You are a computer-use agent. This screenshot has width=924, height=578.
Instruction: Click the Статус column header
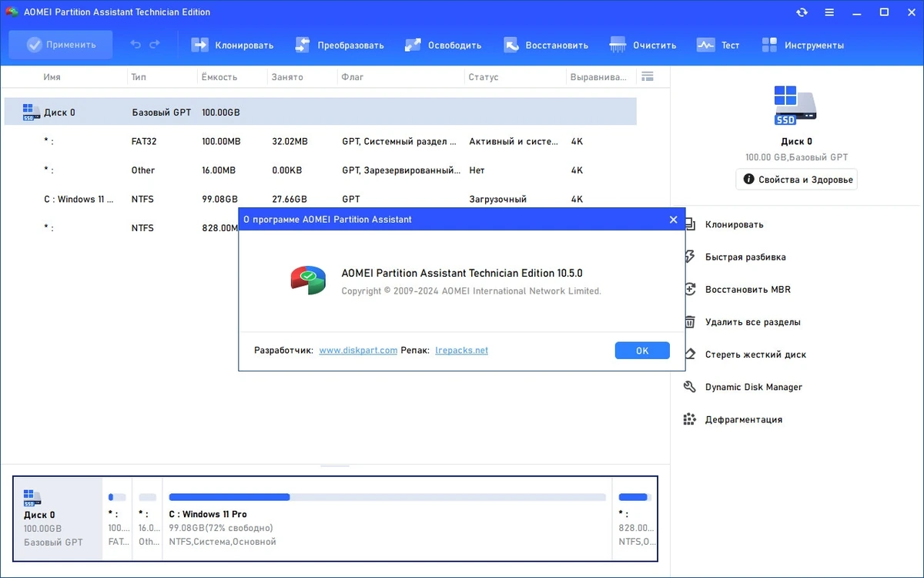click(x=484, y=77)
